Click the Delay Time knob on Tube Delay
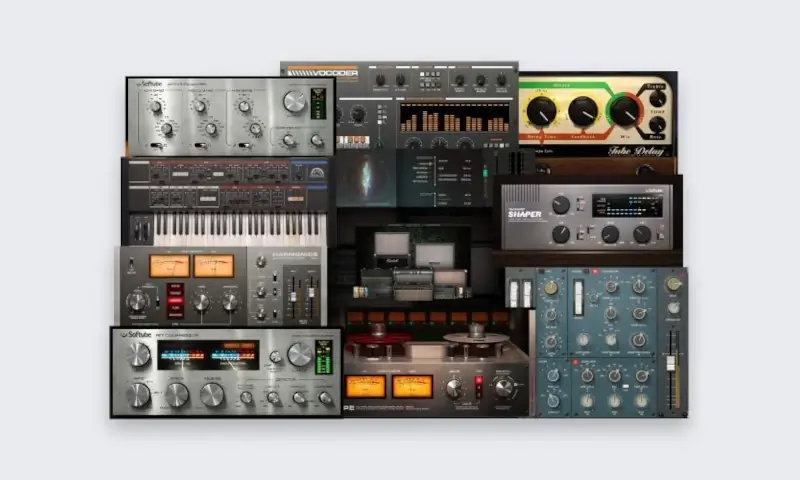Screen dimensions: 800x480 coord(541,111)
